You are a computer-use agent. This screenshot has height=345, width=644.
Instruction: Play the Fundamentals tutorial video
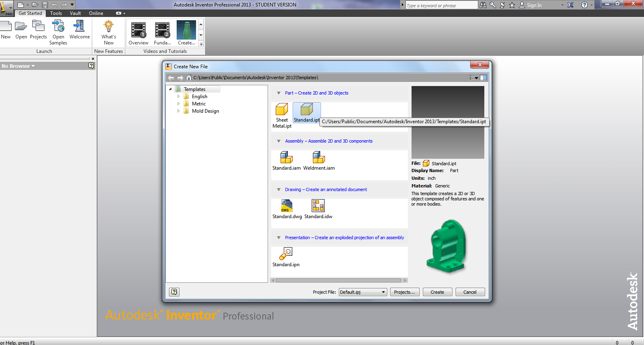coord(163,33)
